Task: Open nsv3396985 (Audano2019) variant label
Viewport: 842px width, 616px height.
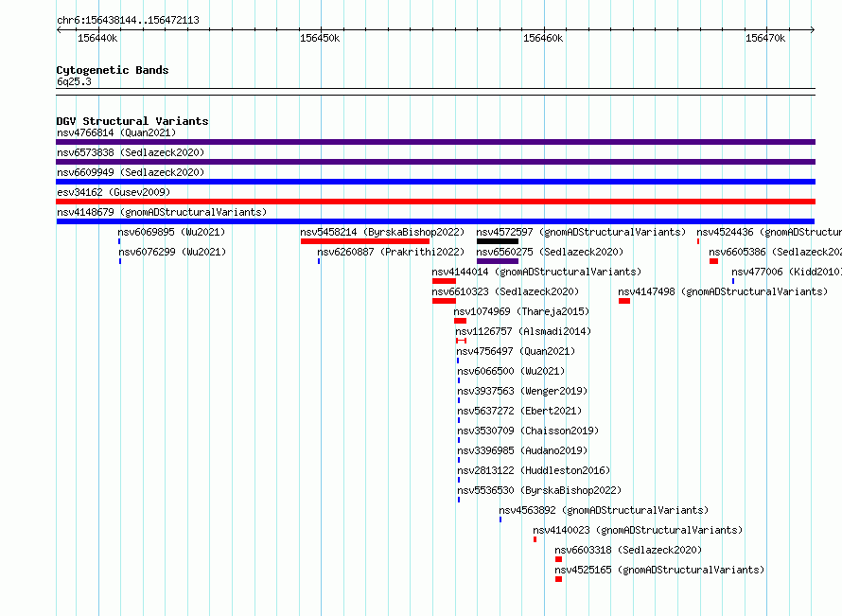Action: 522,450
